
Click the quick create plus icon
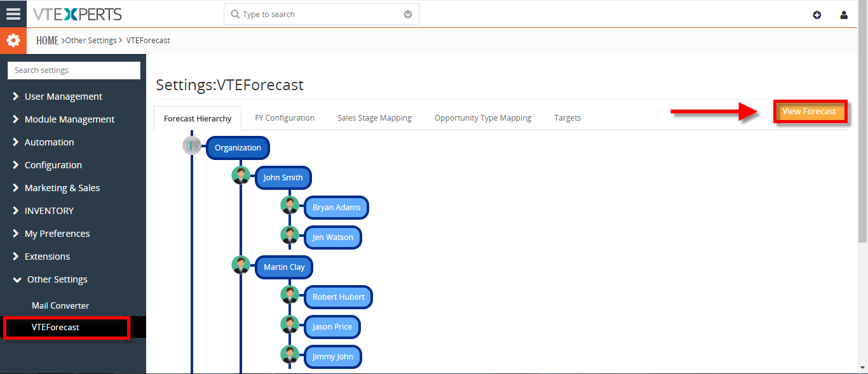pyautogui.click(x=817, y=15)
